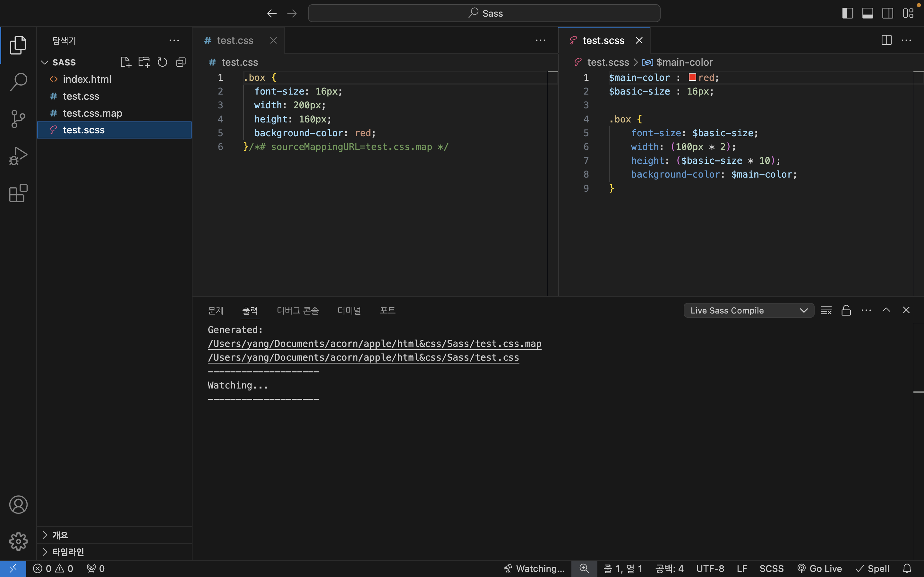Toggle the primary side bar visibility
This screenshot has width=924, height=577.
pyautogui.click(x=847, y=13)
